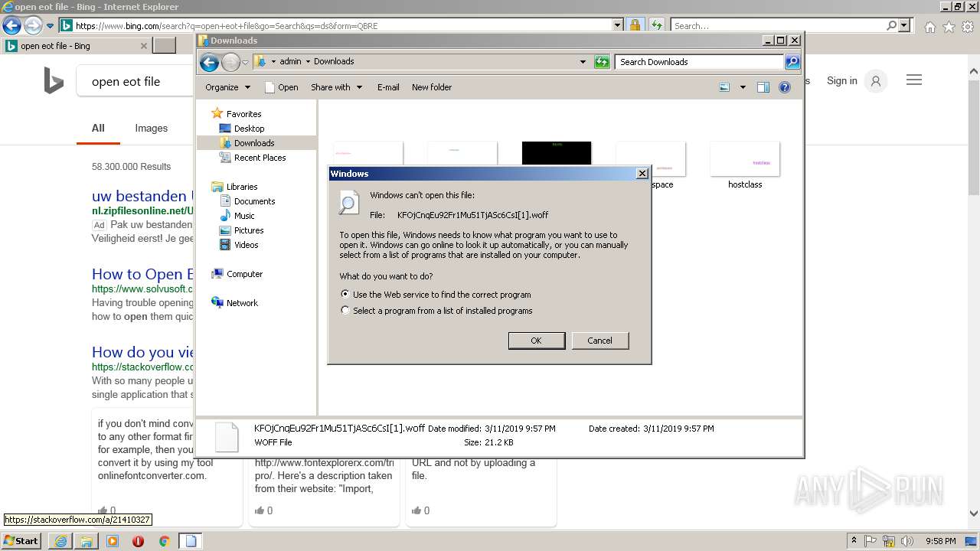The height and width of the screenshot is (551, 980).
Task: Expand the Share with dropdown
Action: pyautogui.click(x=336, y=87)
